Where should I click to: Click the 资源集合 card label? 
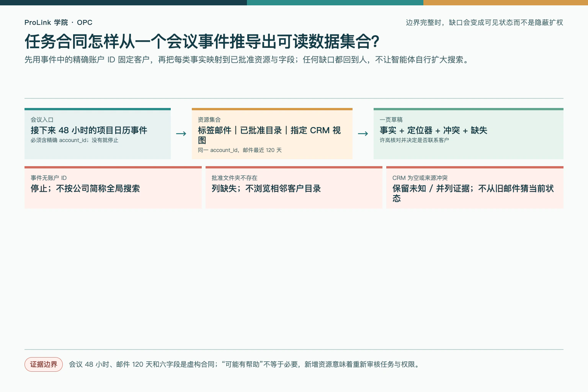coord(209,120)
